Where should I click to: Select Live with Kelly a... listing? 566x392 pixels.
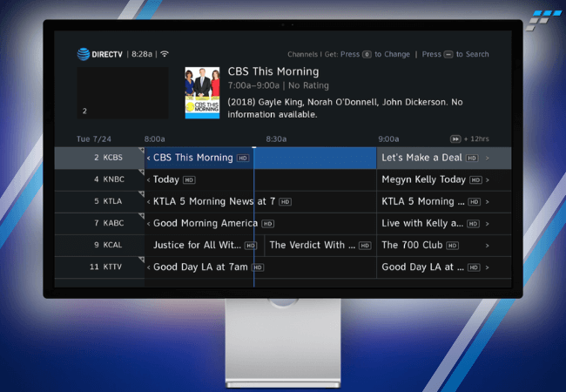point(444,223)
